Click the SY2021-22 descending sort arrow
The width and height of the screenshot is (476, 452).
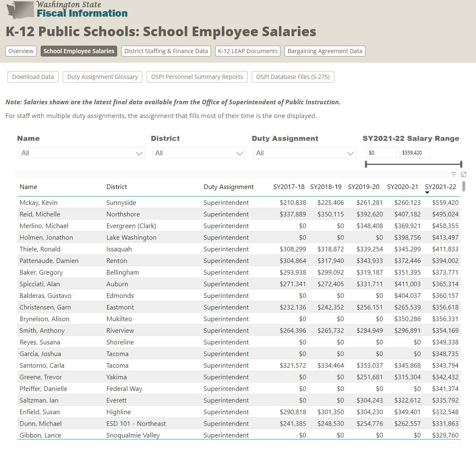click(x=427, y=192)
